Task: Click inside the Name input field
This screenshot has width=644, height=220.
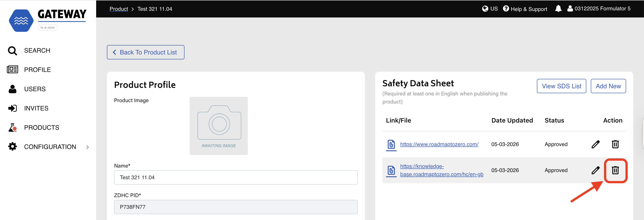Action: click(x=235, y=177)
